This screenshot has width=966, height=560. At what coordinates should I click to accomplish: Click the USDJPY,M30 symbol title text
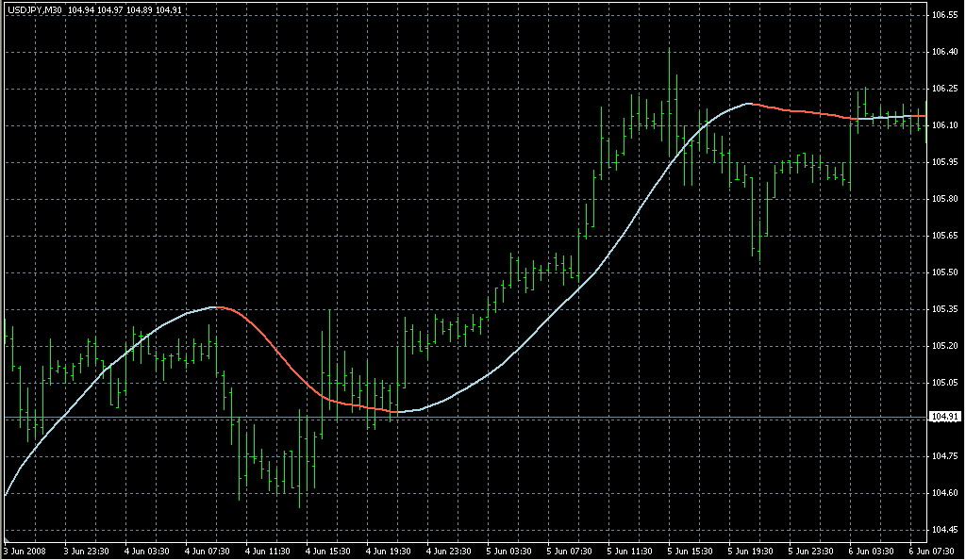point(34,9)
